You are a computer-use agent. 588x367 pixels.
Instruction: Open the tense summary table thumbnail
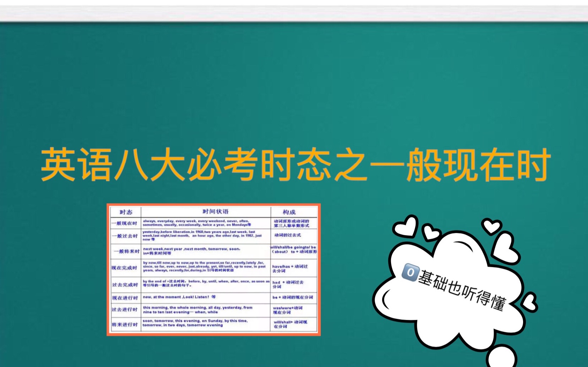214,269
